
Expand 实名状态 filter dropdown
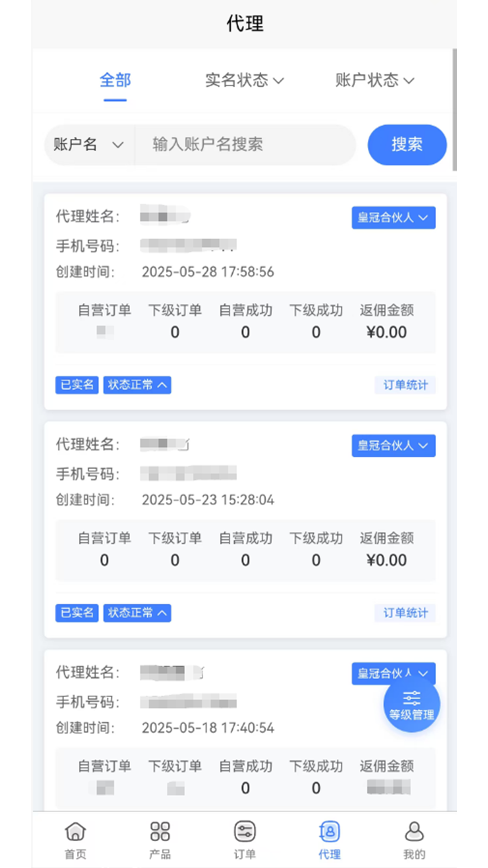244,80
